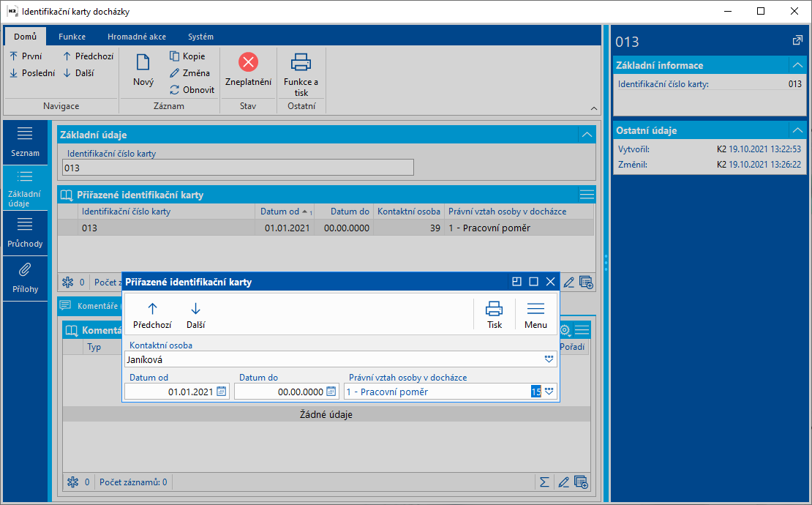The height and width of the screenshot is (505, 812).
Task: Sort by Identifikační číslo karty column header
Action: pos(166,212)
